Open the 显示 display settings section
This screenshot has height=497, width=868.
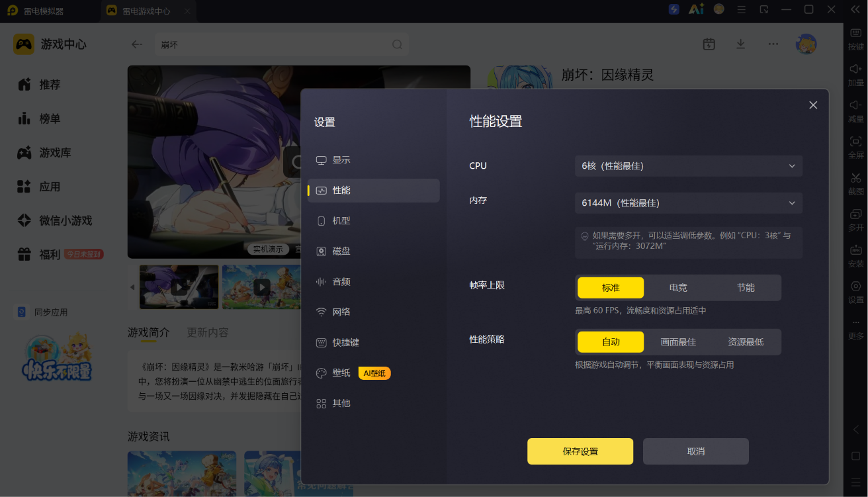pyautogui.click(x=374, y=160)
